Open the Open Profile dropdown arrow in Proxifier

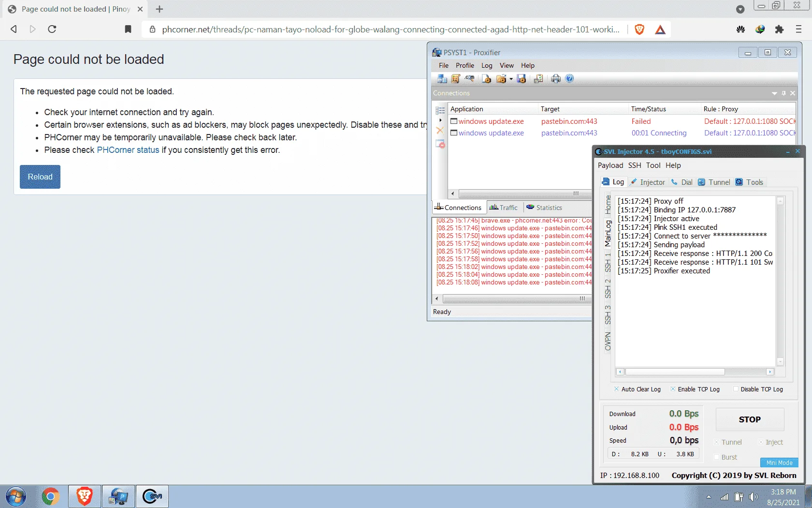tap(511, 79)
